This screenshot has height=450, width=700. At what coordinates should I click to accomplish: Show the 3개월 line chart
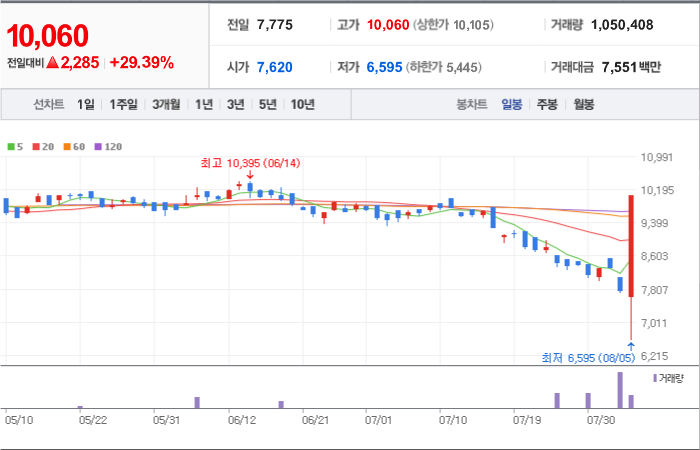point(166,105)
